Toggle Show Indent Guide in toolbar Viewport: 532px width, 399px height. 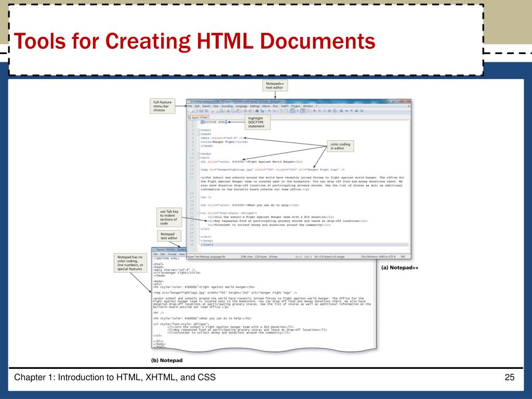303,111
